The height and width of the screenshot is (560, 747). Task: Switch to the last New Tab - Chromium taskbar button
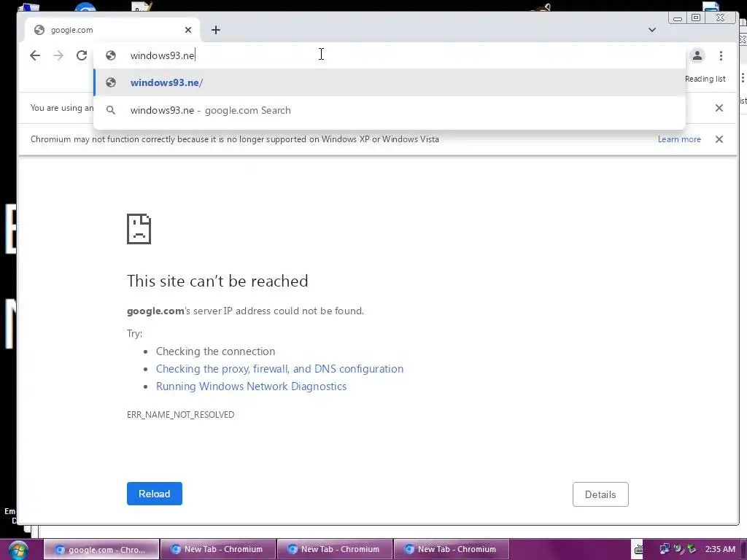(x=452, y=550)
